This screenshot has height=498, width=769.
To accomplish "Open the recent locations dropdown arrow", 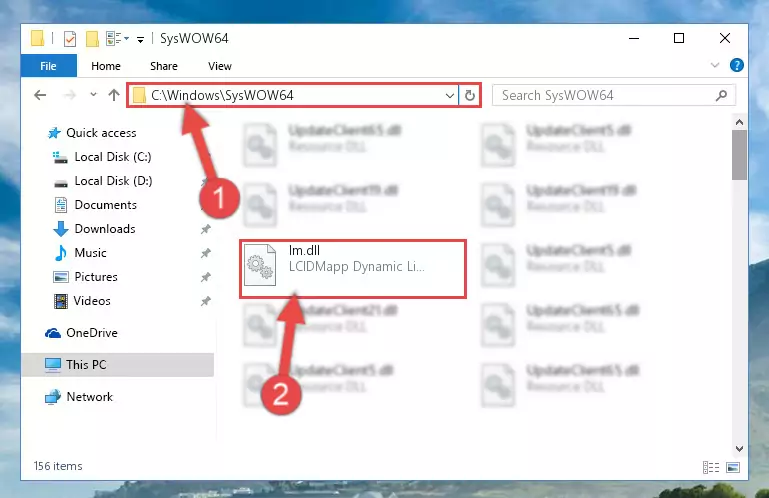I will pyautogui.click(x=93, y=95).
